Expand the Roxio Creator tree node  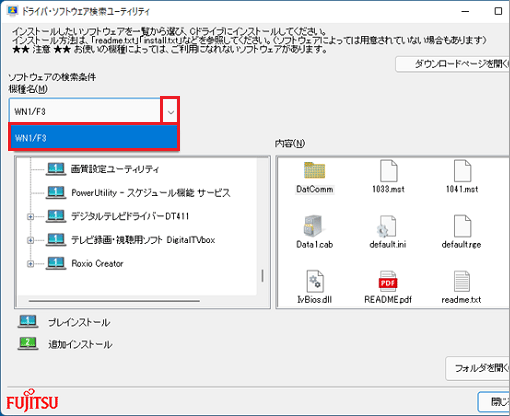(30, 264)
